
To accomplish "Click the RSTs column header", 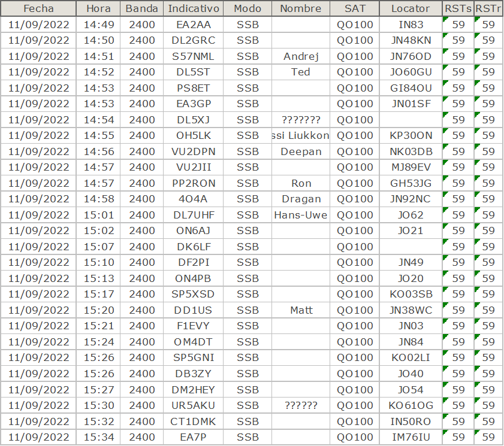I will [x=458, y=8].
